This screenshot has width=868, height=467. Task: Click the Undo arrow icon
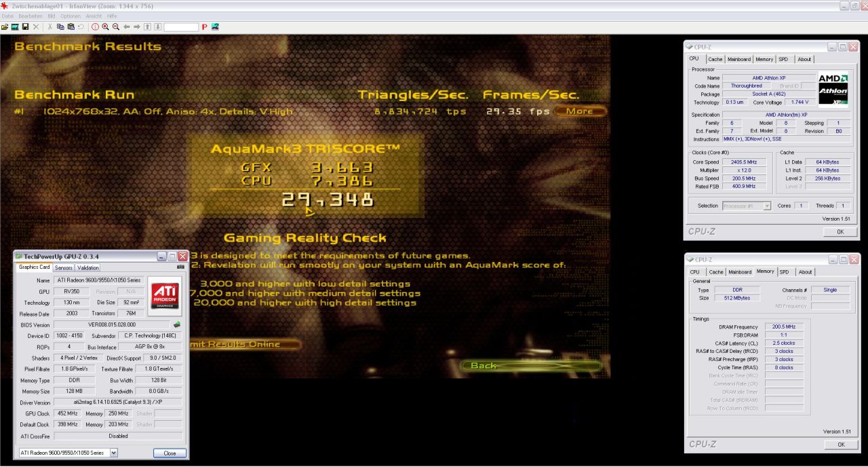(x=81, y=26)
